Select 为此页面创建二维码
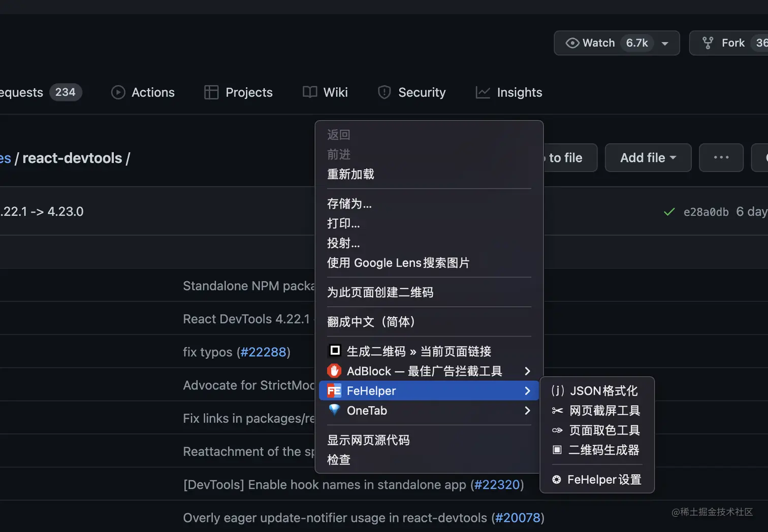768x532 pixels. (429, 292)
